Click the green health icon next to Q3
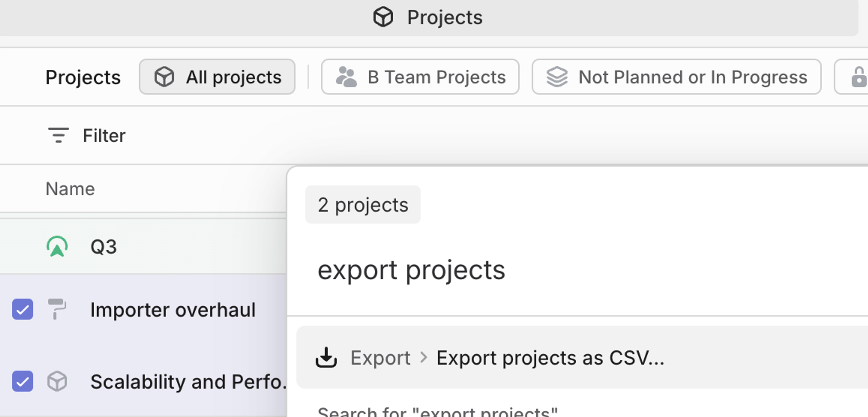868x417 pixels. click(57, 247)
